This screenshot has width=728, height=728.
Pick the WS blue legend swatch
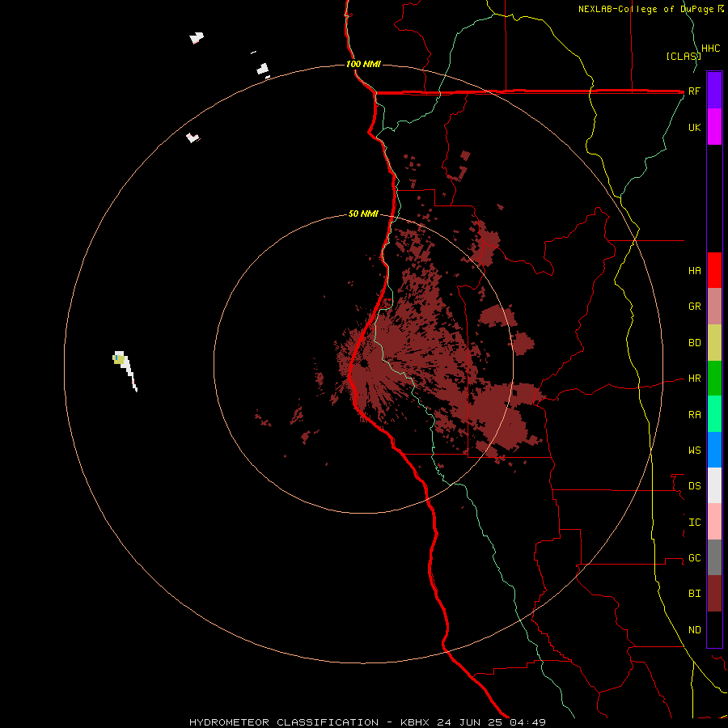[x=714, y=450]
